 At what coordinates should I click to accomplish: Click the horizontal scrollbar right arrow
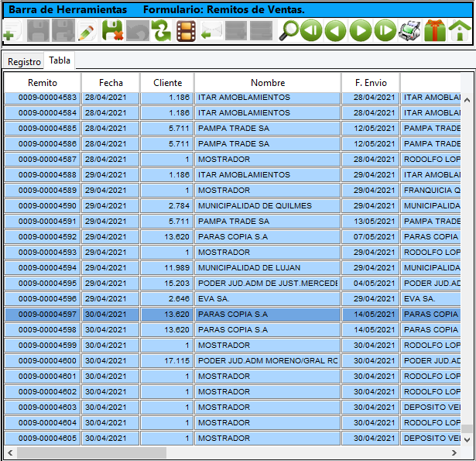click(454, 452)
